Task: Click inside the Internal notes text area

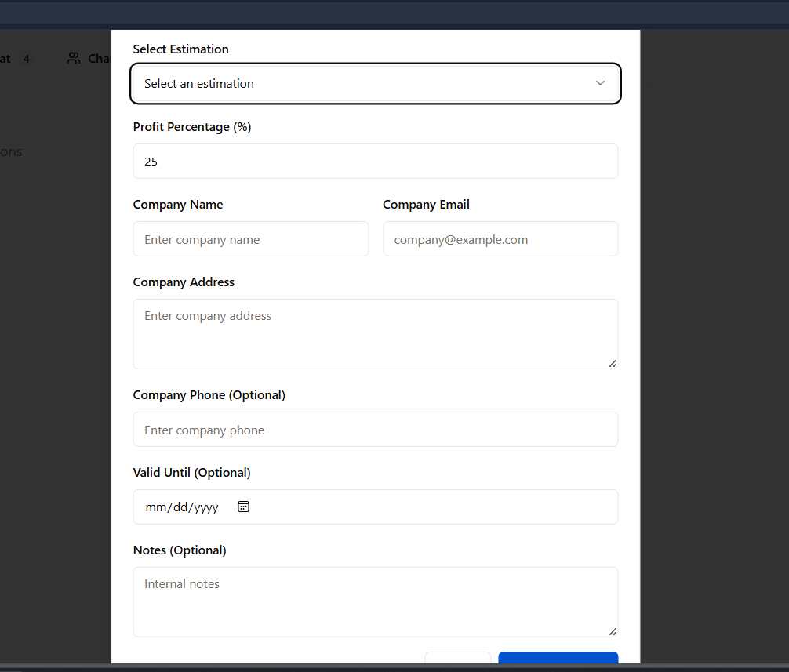Action: click(x=375, y=601)
